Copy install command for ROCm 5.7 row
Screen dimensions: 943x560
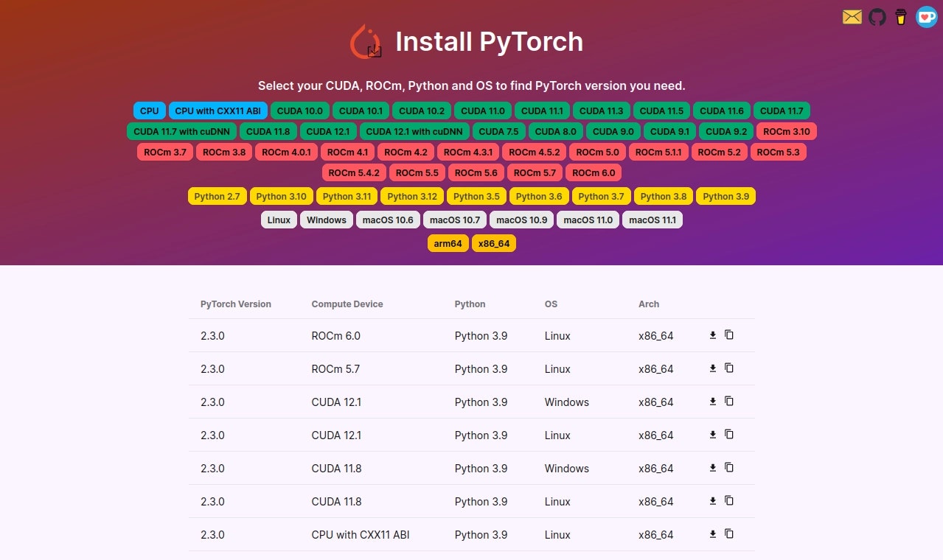[729, 368]
